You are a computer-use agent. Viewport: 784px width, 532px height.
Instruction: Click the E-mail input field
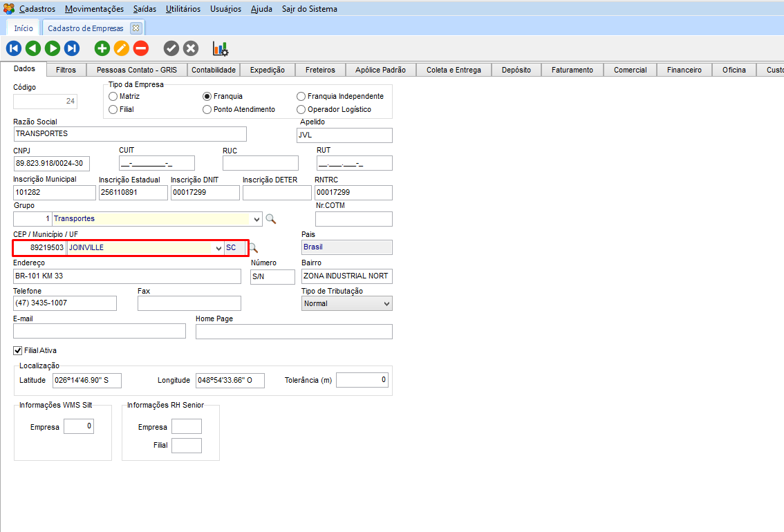pos(100,332)
